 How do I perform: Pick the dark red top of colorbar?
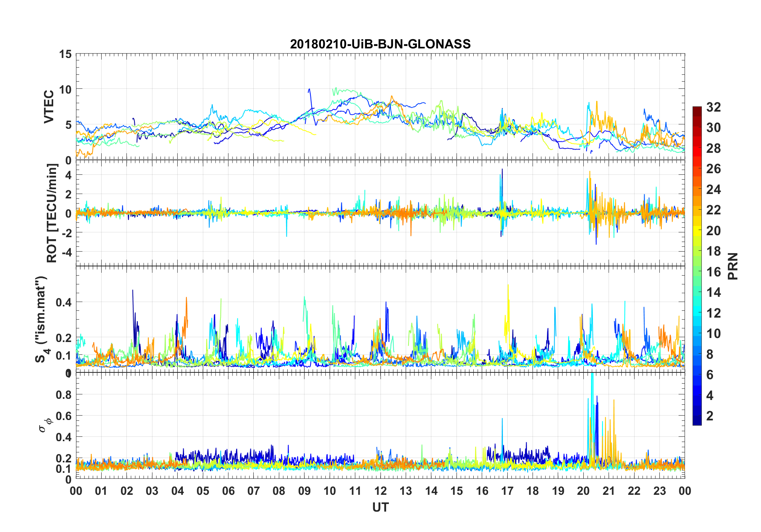coord(697,109)
